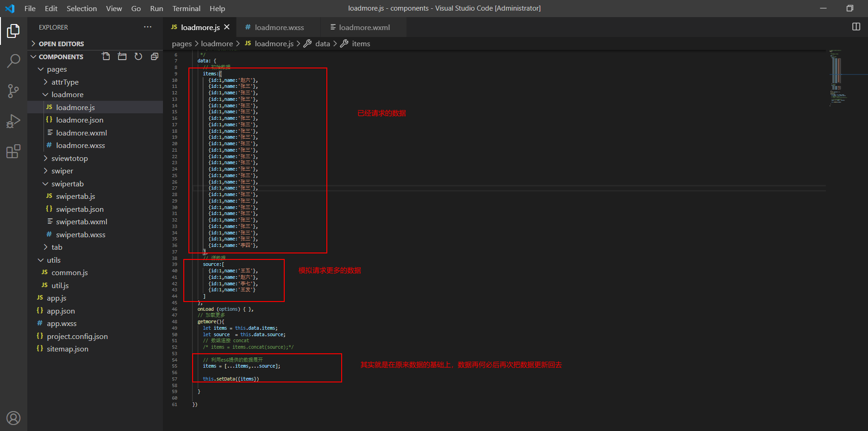Open app.wxss file
The width and height of the screenshot is (868, 431).
[x=95, y=324]
